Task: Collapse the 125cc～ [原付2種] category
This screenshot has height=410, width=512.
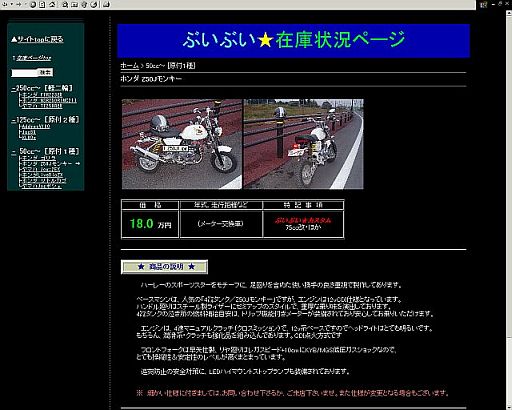Action: coord(13,120)
